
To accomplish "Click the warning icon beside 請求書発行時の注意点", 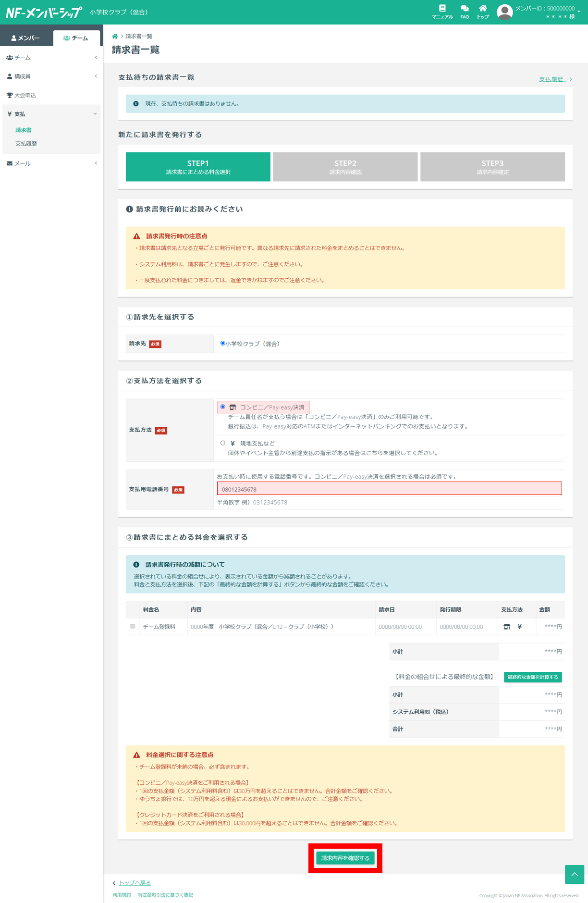I will click(136, 236).
